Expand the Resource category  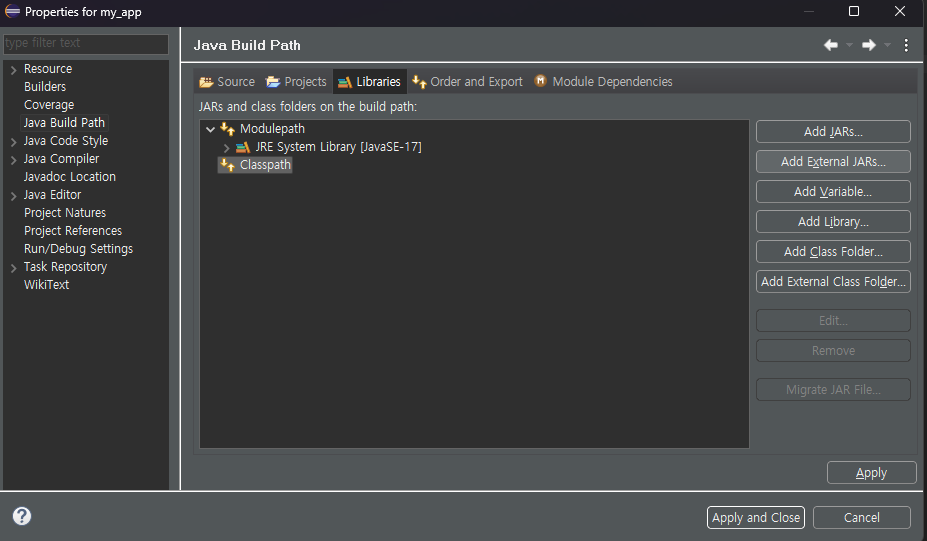click(x=13, y=70)
